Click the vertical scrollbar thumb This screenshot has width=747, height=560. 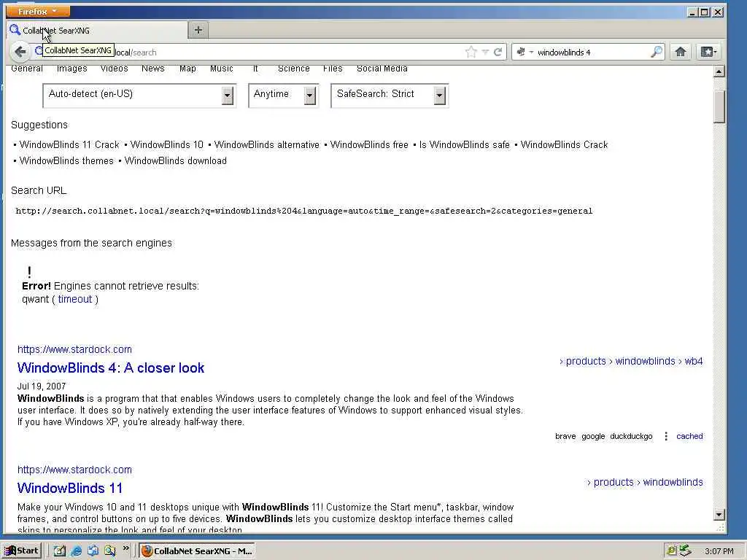[719, 106]
